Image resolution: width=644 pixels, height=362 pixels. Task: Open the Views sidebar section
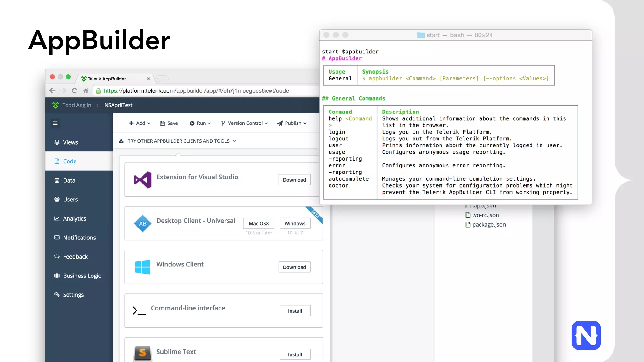tap(79, 142)
